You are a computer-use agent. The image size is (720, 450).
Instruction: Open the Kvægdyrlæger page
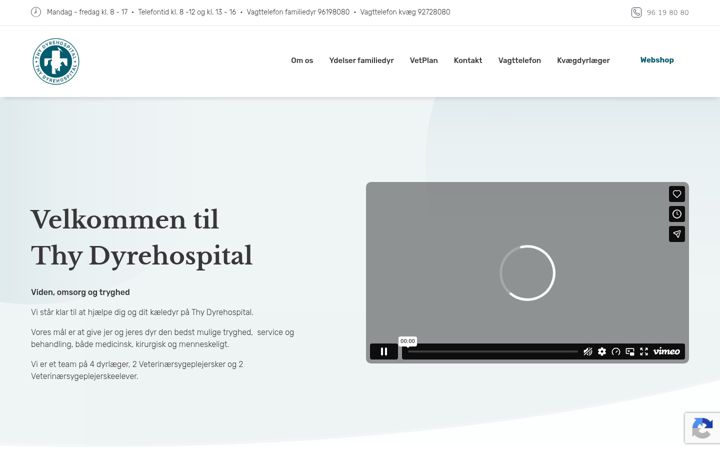(583, 61)
